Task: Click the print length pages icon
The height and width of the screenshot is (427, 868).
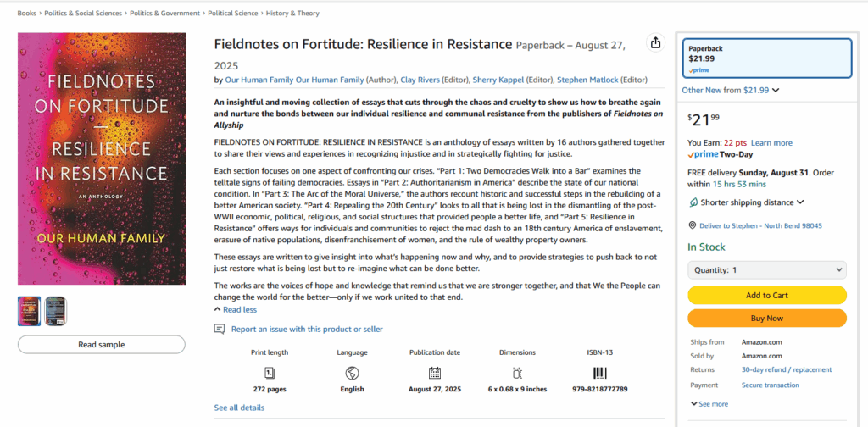Action: point(269,373)
